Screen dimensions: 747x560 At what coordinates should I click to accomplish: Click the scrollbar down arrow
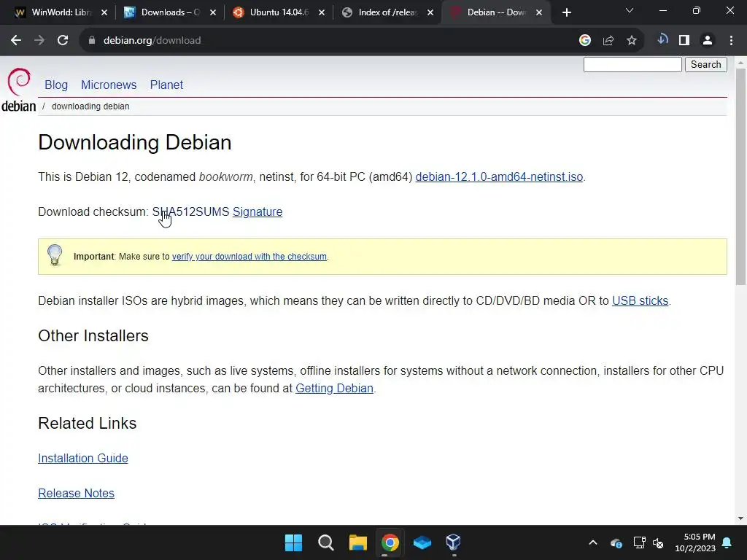pyautogui.click(x=741, y=518)
